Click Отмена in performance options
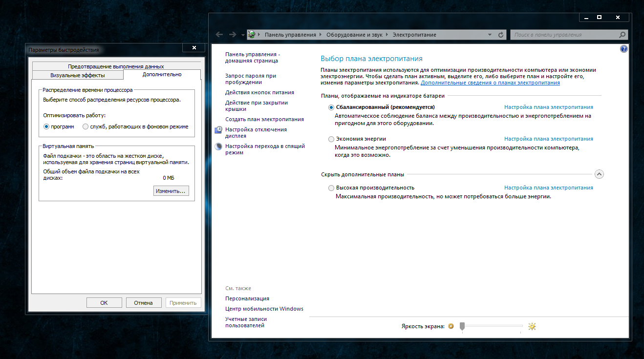 pos(144,303)
